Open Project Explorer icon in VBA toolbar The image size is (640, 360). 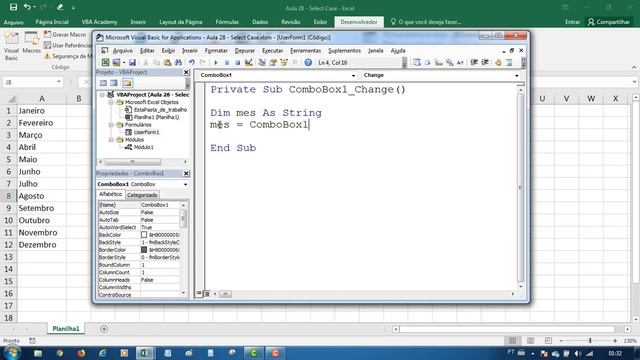tap(262, 62)
